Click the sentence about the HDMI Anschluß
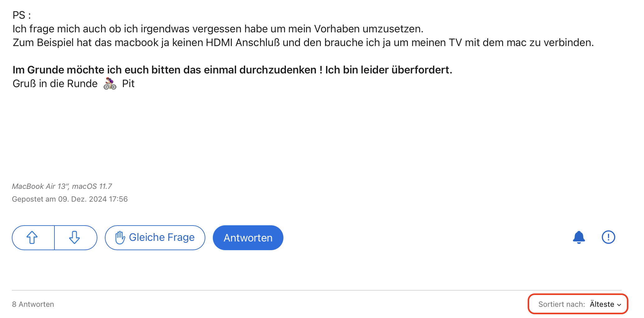Viewport: 644px width, 318px height. pyautogui.click(x=303, y=43)
